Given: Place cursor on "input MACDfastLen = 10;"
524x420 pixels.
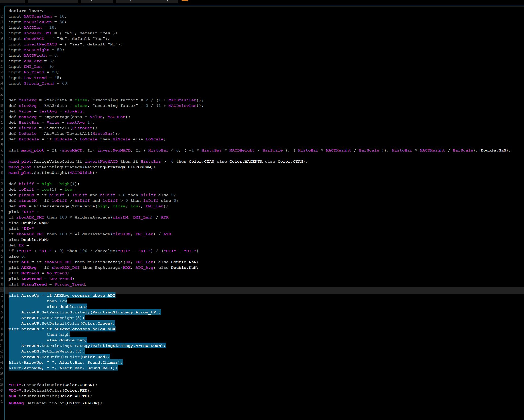Looking at the screenshot, I should tap(38, 16).
